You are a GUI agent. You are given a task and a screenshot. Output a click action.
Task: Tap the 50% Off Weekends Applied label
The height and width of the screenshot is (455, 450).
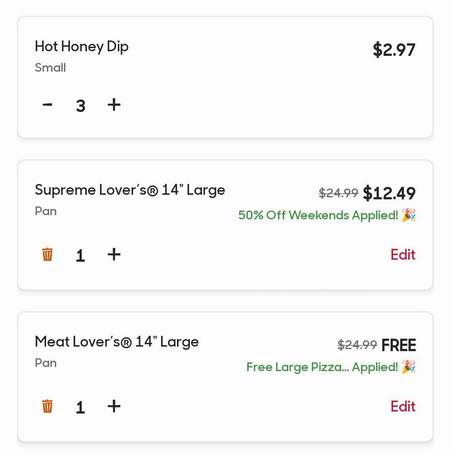(x=318, y=215)
